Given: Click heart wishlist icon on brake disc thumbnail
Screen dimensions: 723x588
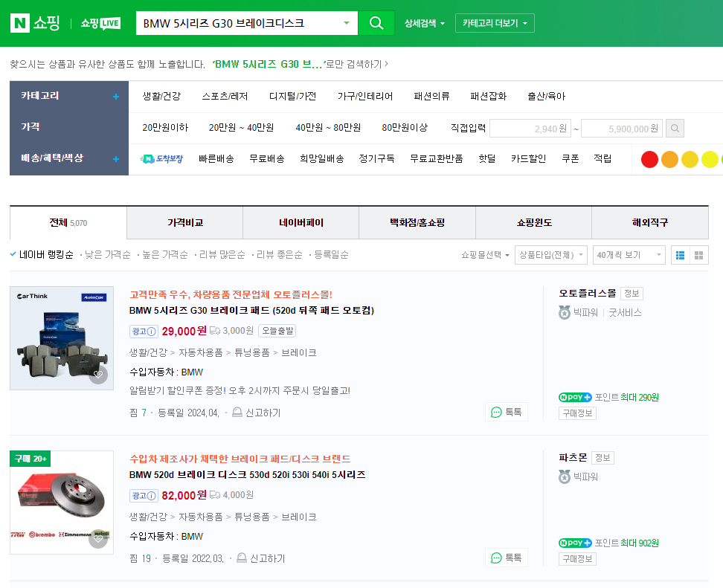Looking at the screenshot, I should click(98, 539).
